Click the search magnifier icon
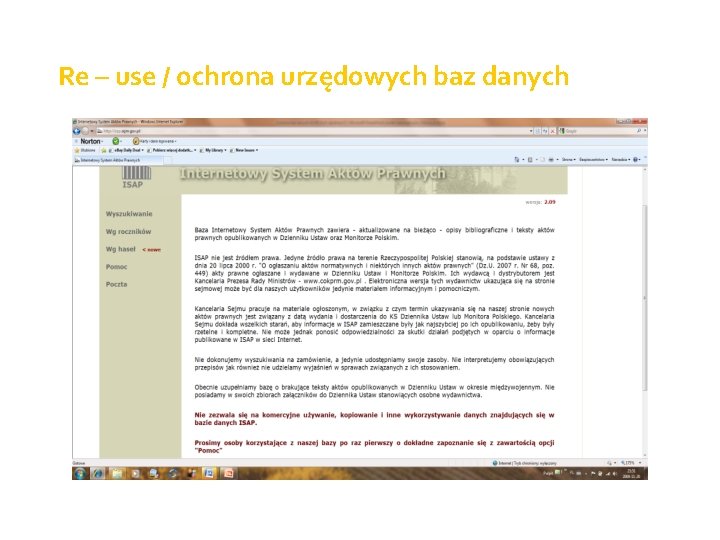Image resolution: width=720 pixels, height=540 pixels. coord(639,131)
